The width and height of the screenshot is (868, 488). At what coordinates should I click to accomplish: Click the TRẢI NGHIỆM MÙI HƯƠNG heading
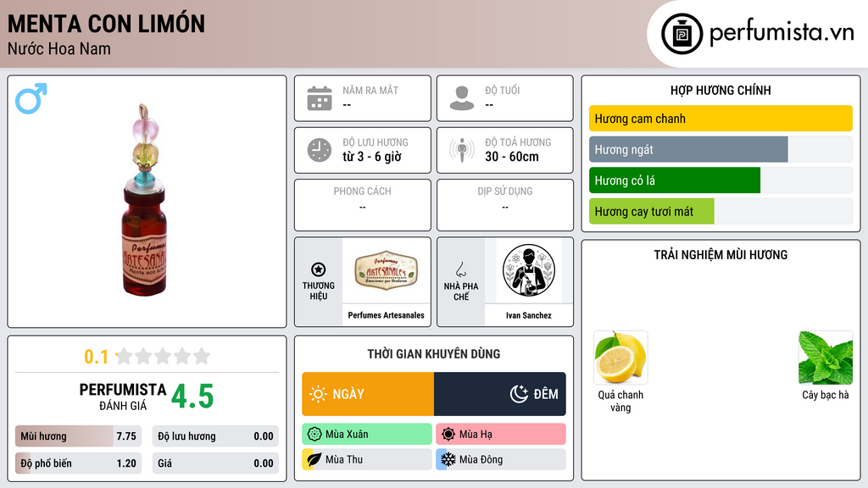click(x=721, y=255)
